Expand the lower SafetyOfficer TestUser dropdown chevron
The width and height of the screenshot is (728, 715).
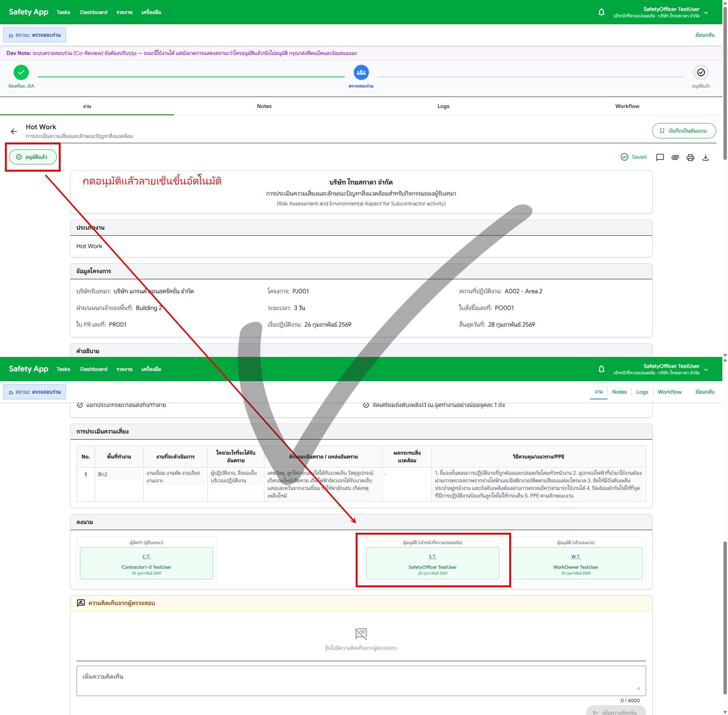[x=706, y=369]
